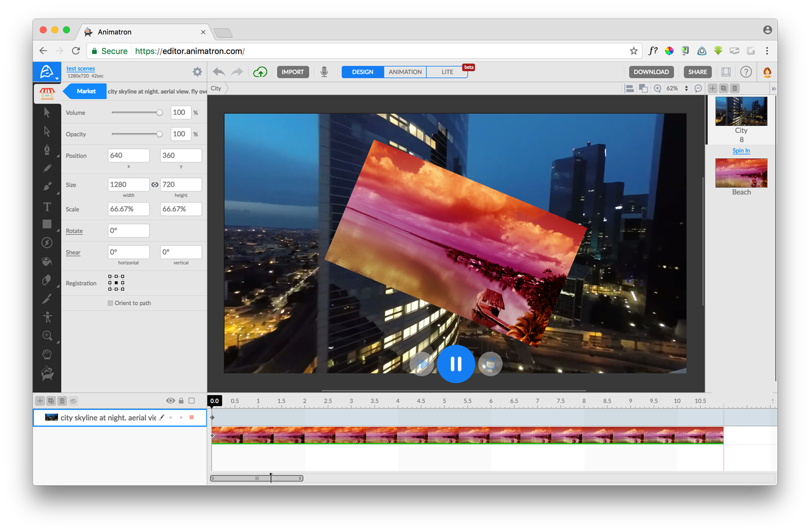
Task: Switch to ANIMATION mode tab
Action: click(x=405, y=72)
